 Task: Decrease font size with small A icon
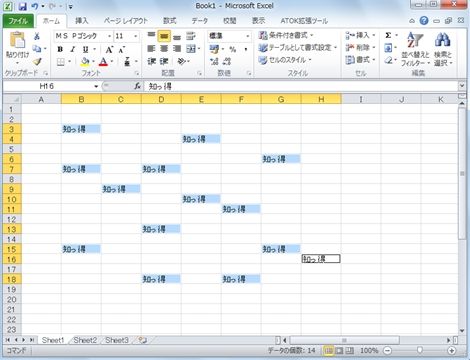[121, 50]
